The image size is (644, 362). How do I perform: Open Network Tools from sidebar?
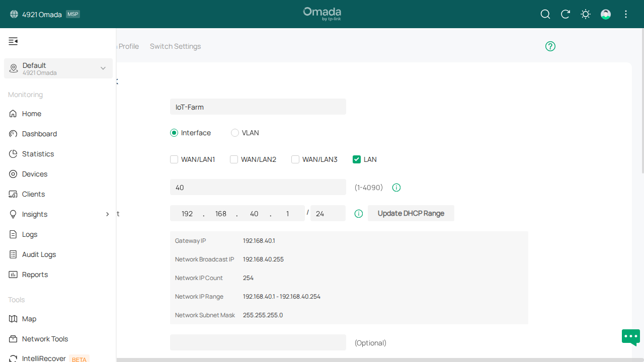(x=45, y=339)
